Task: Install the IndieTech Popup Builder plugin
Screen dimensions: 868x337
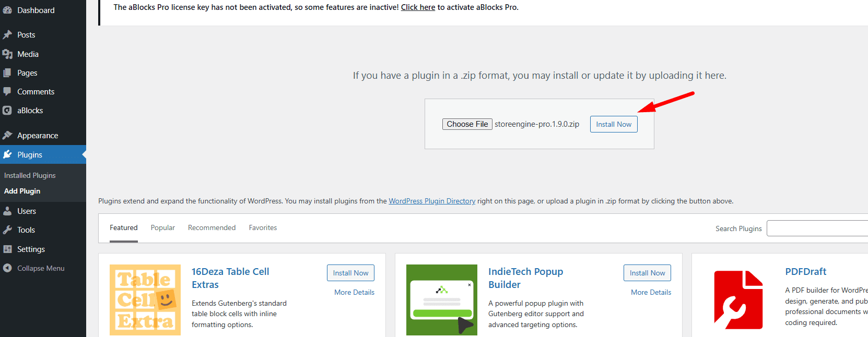Action: pos(647,273)
